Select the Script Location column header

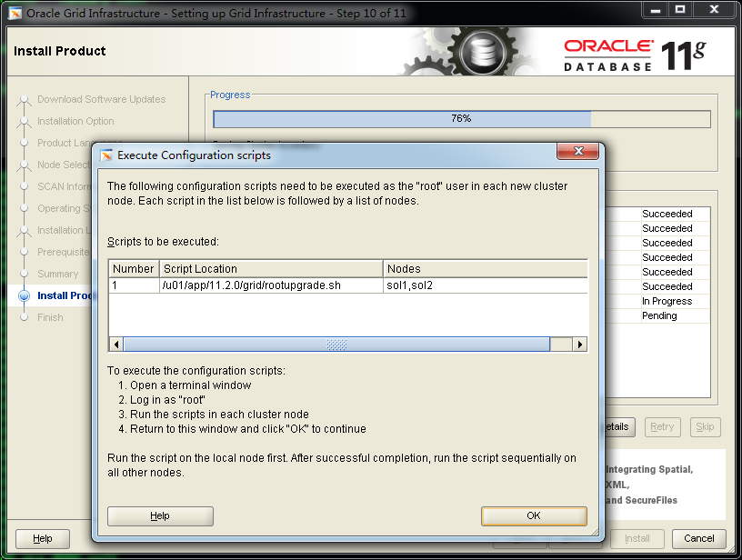point(271,269)
